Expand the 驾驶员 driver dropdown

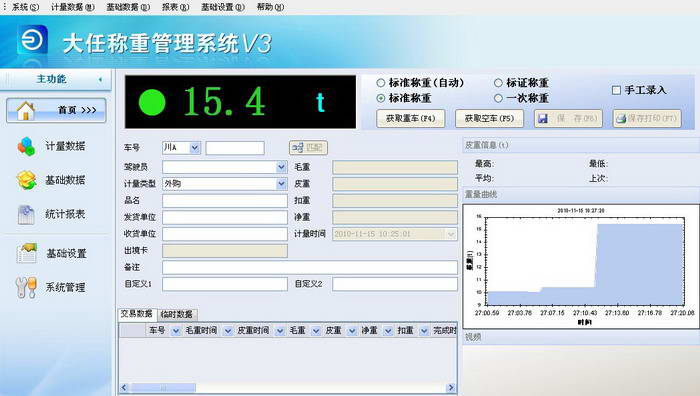pos(281,167)
